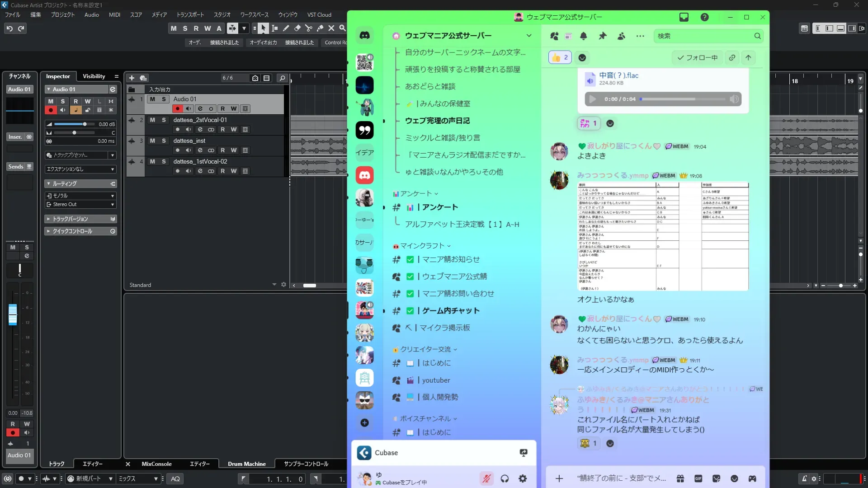868x488 pixels.
Task: Open the MIDI menu
Action: [114, 14]
